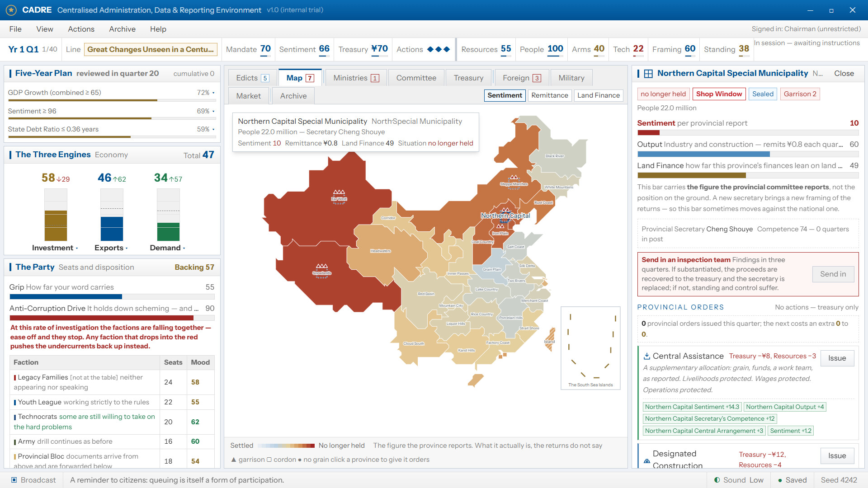Click the Settled to No longer held gradient
The width and height of the screenshot is (868, 488).
pyautogui.click(x=286, y=446)
